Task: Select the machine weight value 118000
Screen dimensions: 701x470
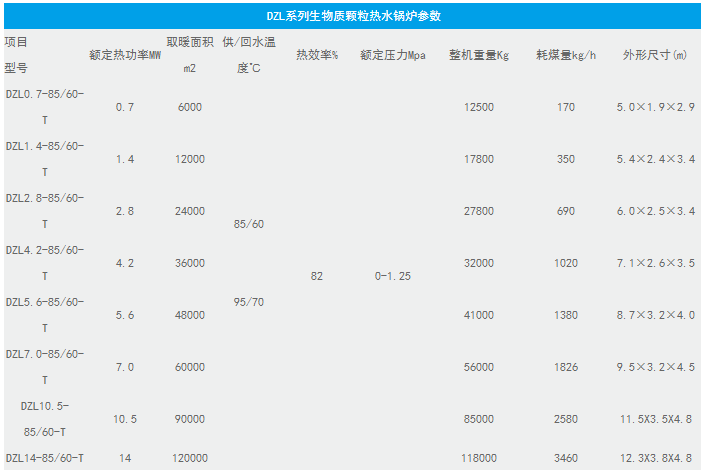Action: point(479,458)
